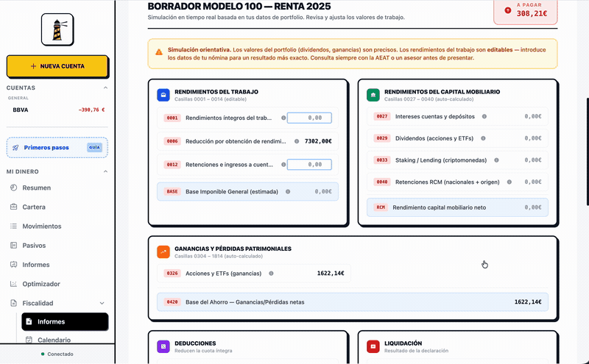Click the purple Deducciones icon

[163, 346]
